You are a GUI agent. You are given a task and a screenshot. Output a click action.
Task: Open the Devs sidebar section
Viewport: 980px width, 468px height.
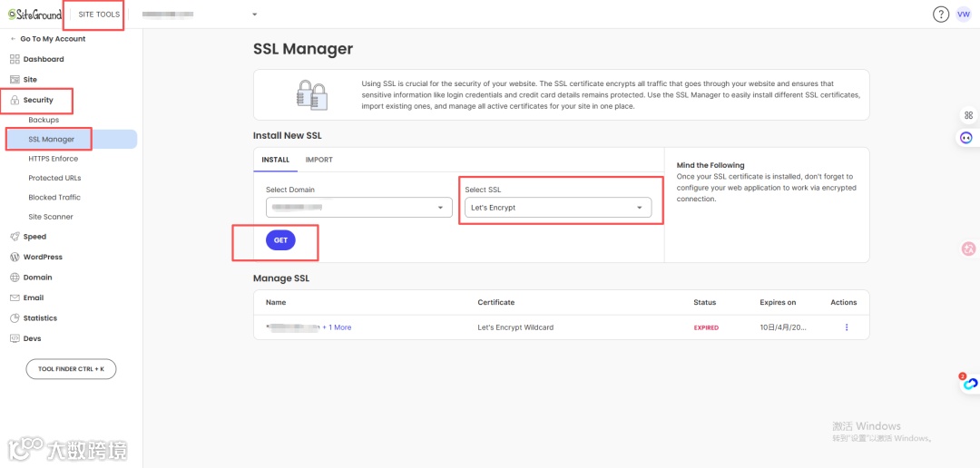(33, 338)
